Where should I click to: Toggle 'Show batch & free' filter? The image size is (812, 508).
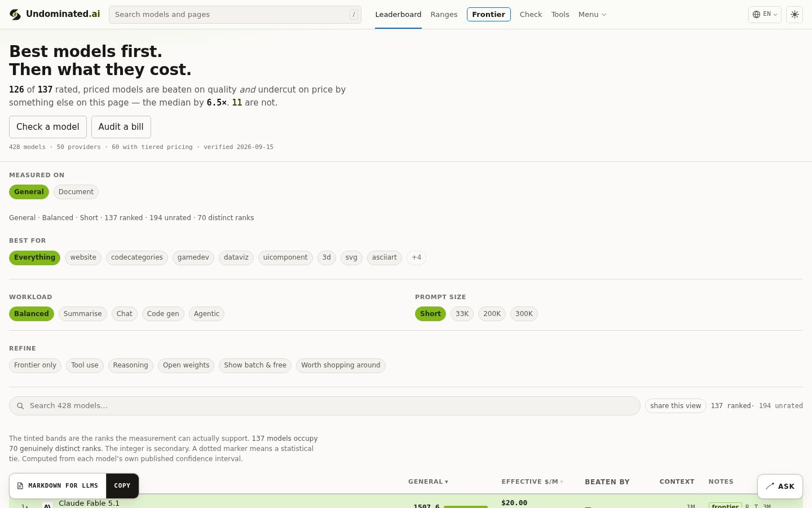255,365
